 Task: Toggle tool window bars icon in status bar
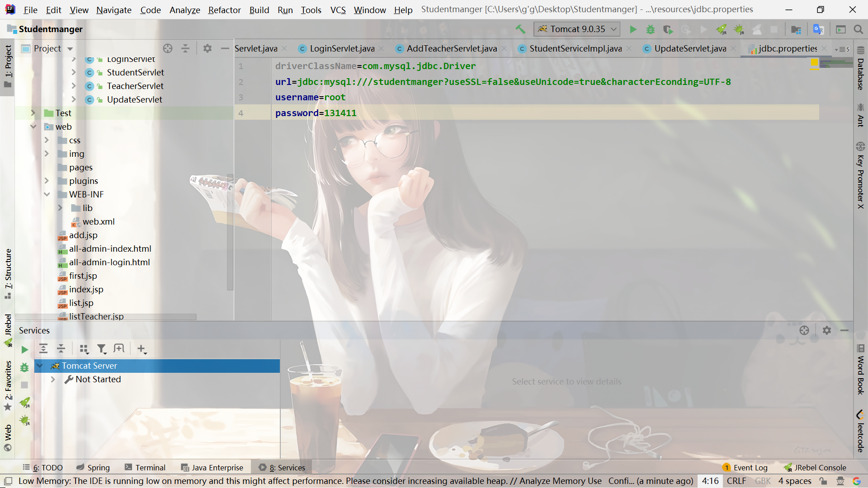[x=8, y=481]
